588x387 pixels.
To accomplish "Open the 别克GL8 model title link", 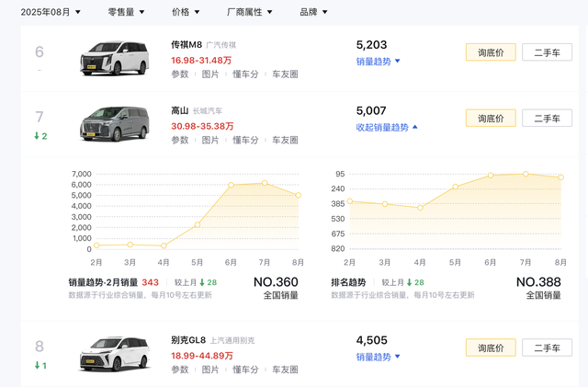I will (188, 340).
